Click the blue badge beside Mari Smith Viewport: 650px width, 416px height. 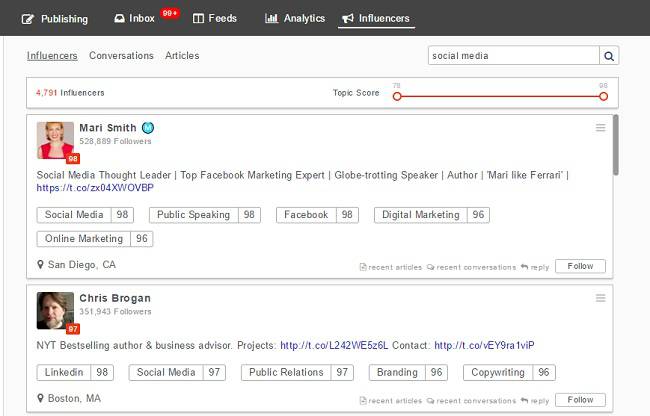(148, 128)
